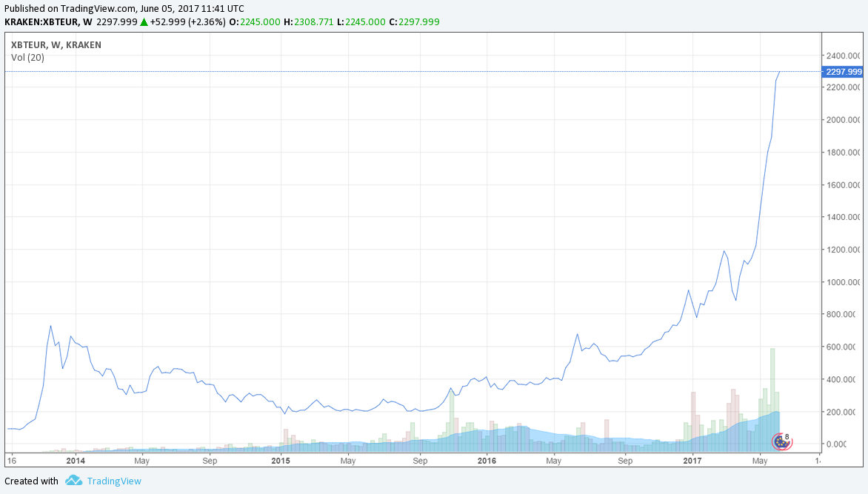
Task: Click the green up-arrow next to the price change
Action: (144, 22)
